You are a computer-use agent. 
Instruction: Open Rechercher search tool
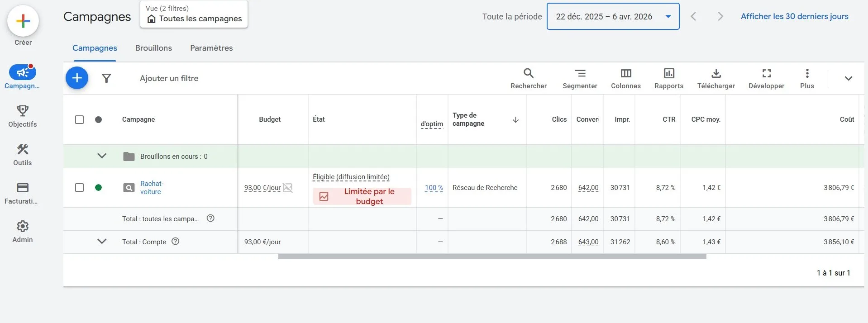[529, 78]
